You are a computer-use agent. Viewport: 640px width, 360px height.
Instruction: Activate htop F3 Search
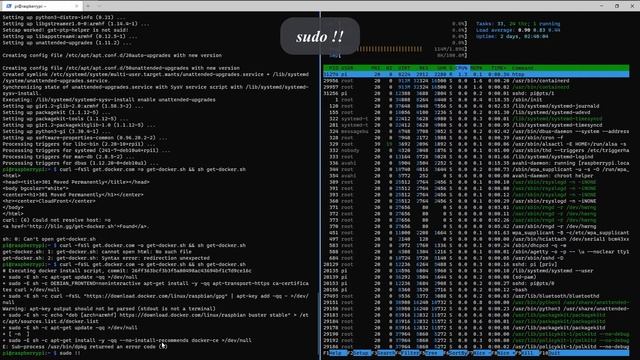pyautogui.click(x=385, y=353)
